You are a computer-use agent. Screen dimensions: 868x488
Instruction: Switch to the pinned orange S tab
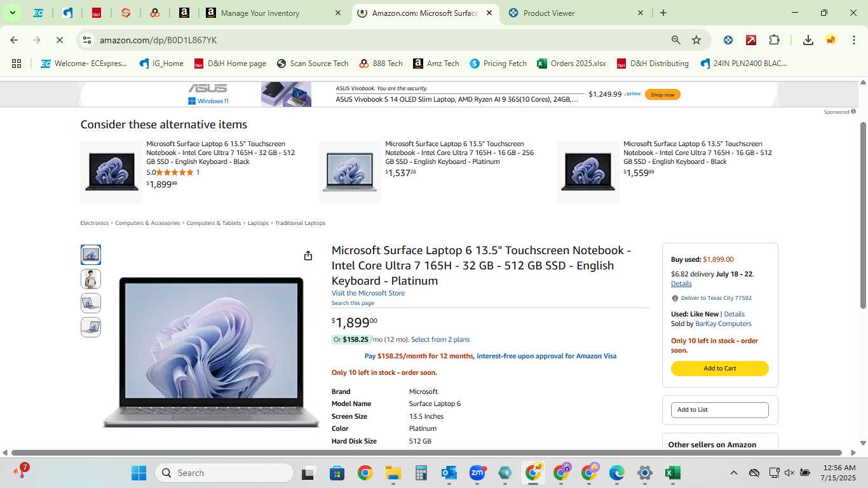pos(126,13)
